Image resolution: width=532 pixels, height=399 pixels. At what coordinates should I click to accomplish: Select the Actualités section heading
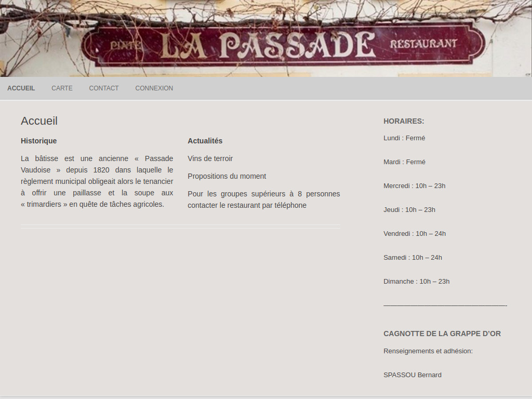[x=205, y=141]
